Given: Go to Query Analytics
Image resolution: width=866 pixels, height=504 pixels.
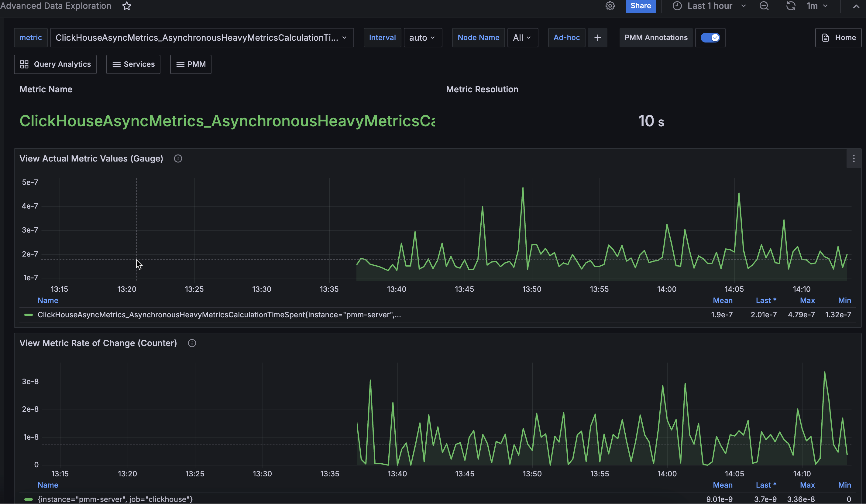Looking at the screenshot, I should point(55,64).
